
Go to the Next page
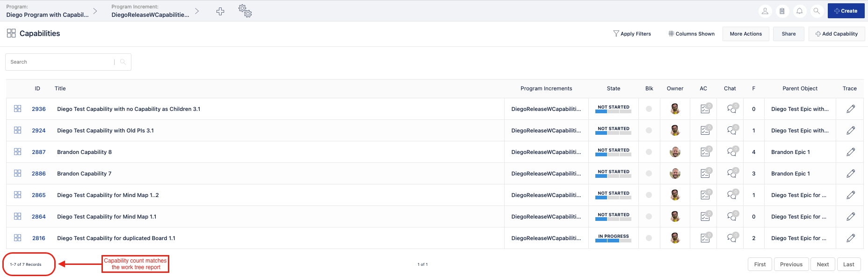(823, 264)
